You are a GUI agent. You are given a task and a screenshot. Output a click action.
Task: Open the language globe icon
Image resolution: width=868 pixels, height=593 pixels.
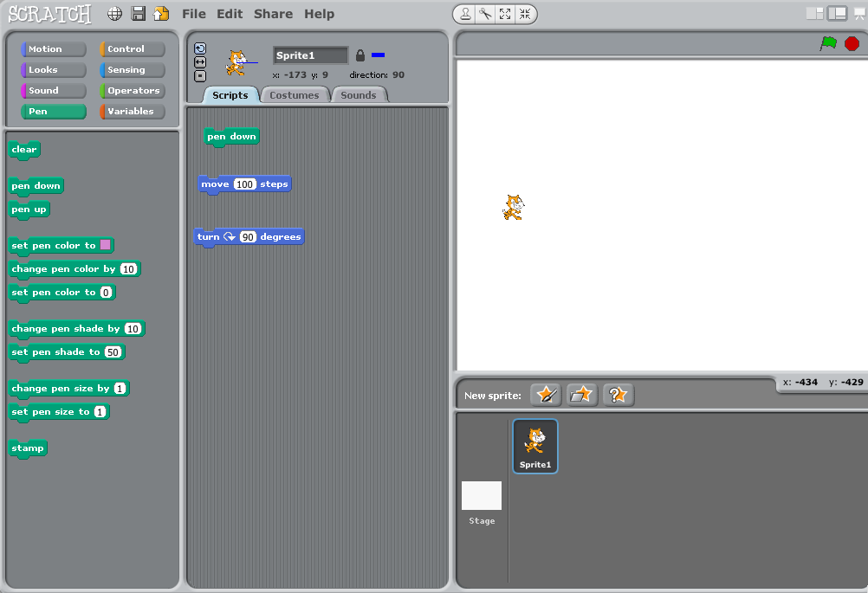click(x=114, y=14)
